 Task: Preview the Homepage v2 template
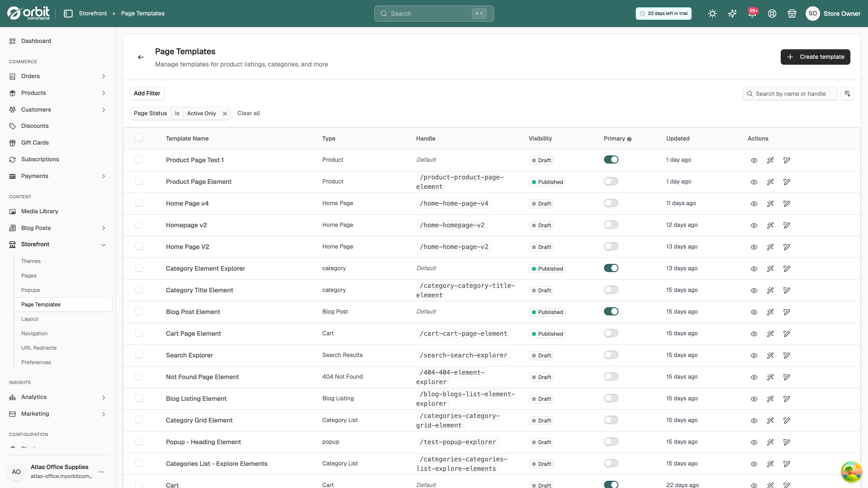754,225
